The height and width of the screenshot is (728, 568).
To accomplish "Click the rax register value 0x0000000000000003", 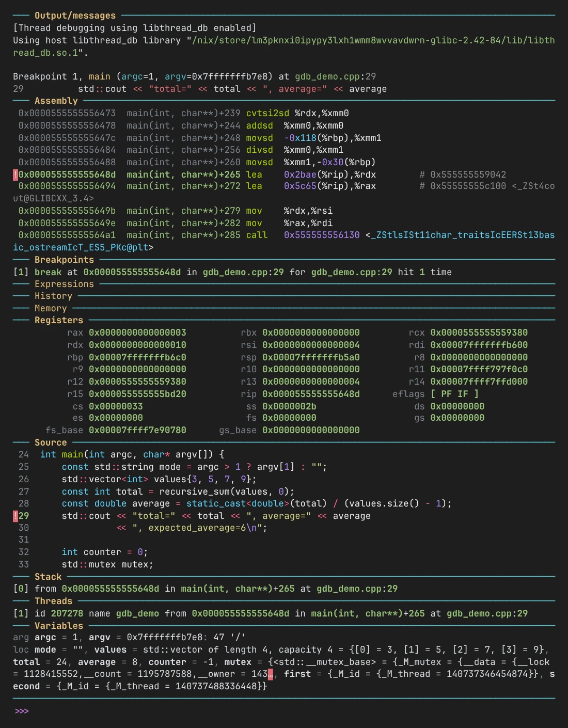I will click(137, 333).
